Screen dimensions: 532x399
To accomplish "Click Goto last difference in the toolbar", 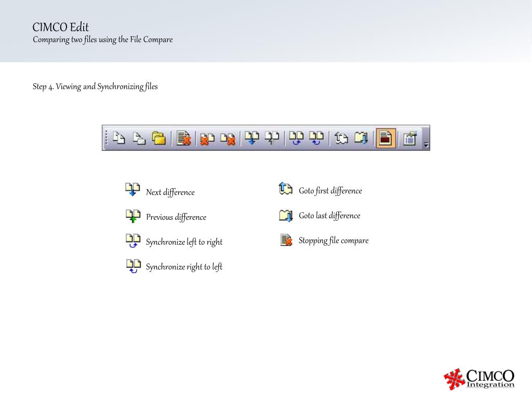I will 361,138.
